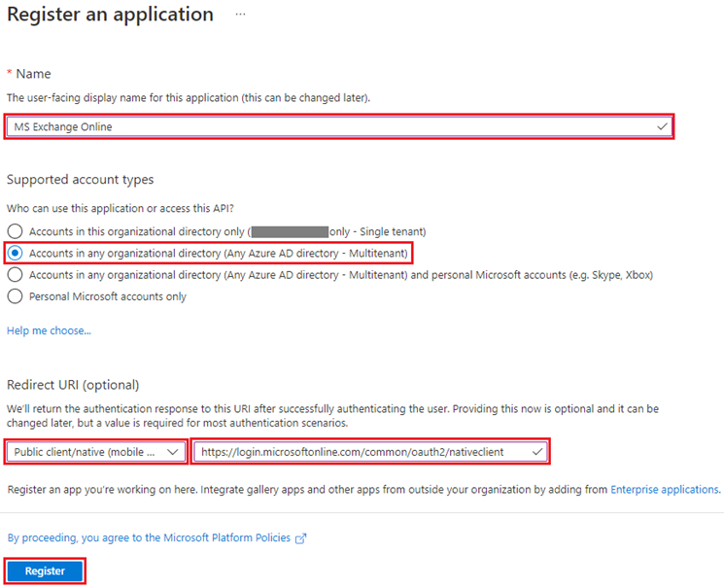724x588 pixels.
Task: Click the checkmark in the Redirect URI field
Action: 537,452
